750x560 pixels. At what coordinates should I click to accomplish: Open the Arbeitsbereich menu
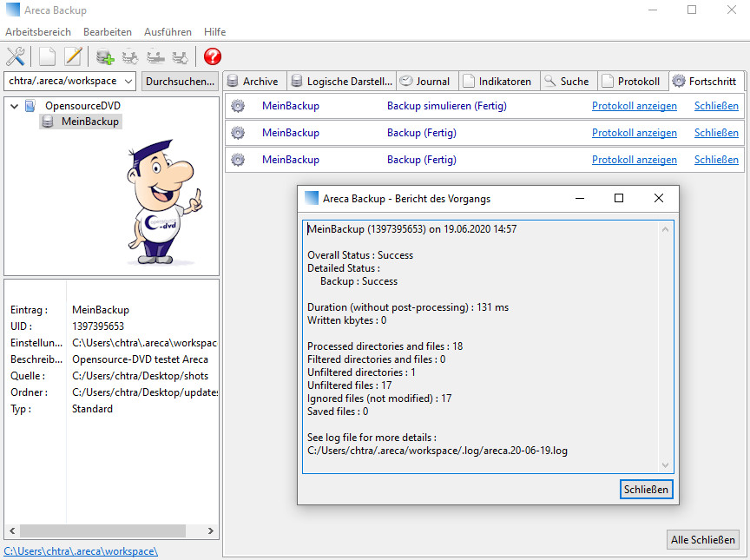pos(38,32)
